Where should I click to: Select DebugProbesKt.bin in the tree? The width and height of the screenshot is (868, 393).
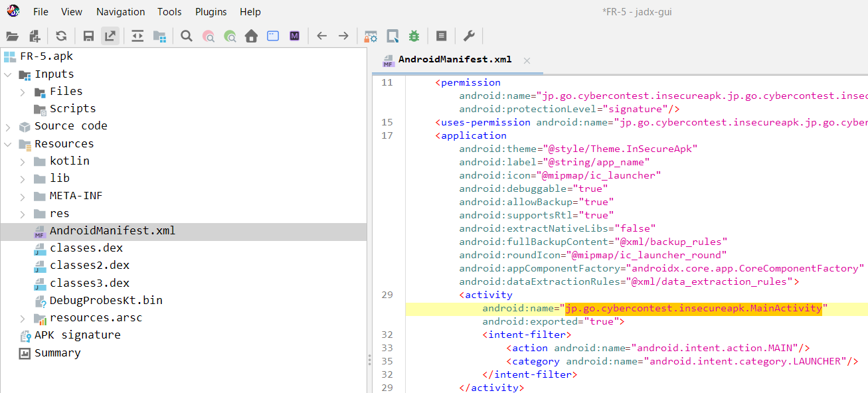click(106, 301)
